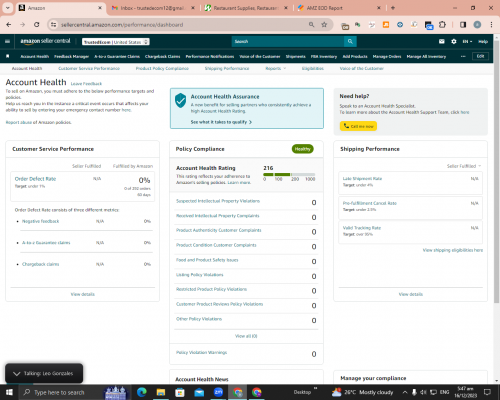Click the yellow Call me now button

[x=358, y=126]
